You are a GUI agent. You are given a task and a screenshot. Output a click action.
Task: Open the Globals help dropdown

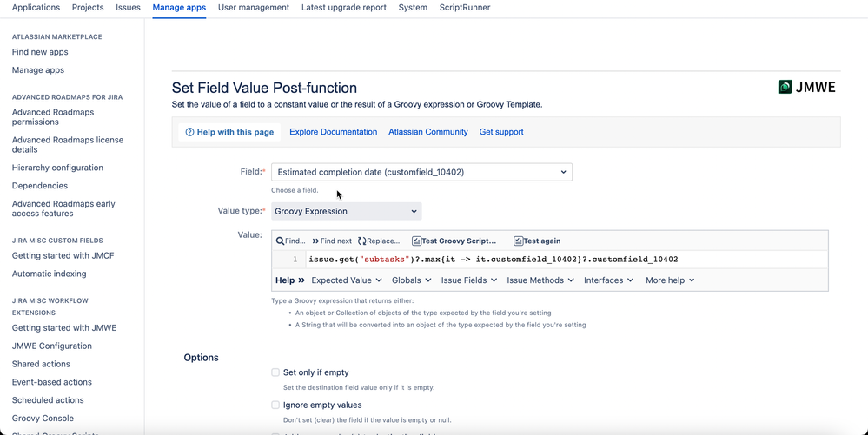[x=411, y=280]
